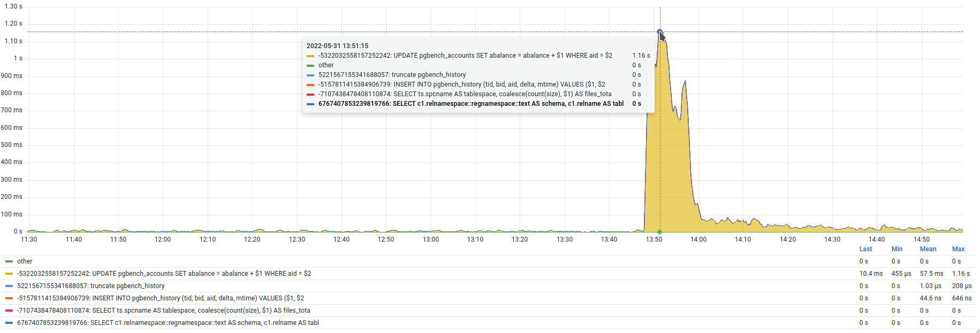The image size is (980, 333).
Task: Click the SELECT ts.spcname AS tablespace legend label
Action: pyautogui.click(x=164, y=311)
